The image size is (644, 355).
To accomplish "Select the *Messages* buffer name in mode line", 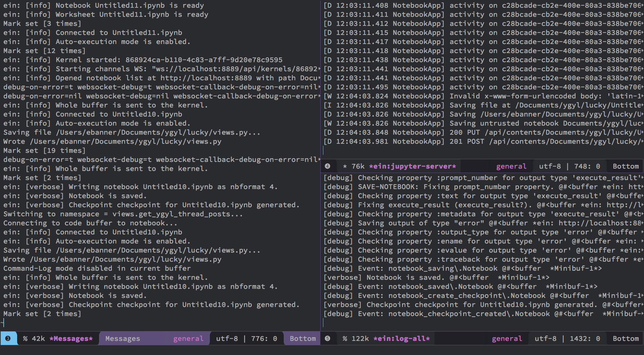I will [71, 339].
